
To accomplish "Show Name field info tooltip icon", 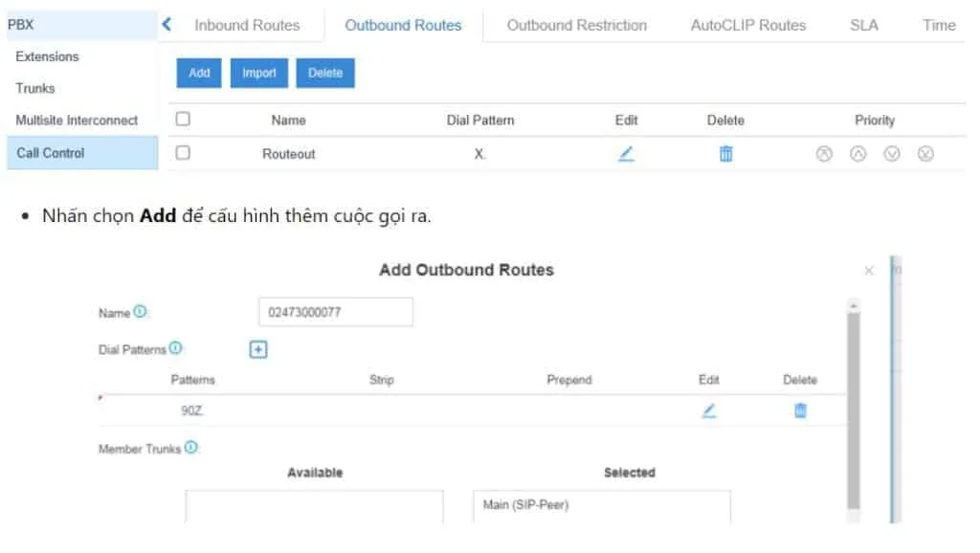I will click(x=141, y=312).
